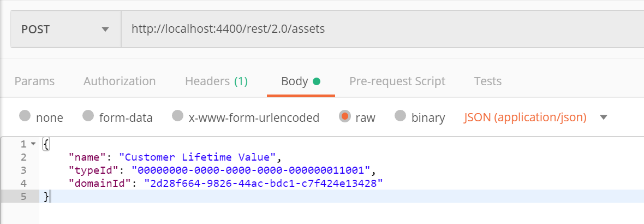Open the Authorization tab
Image resolution: width=644 pixels, height=224 pixels.
click(x=120, y=81)
